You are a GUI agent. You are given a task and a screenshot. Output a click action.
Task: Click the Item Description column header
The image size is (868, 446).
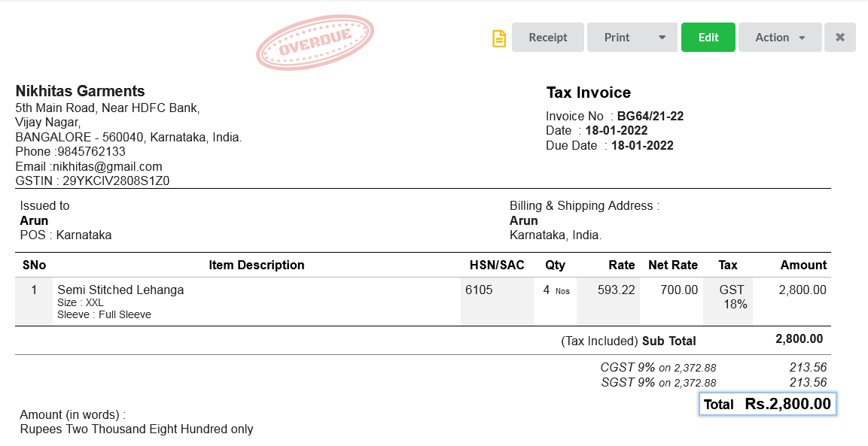click(257, 265)
